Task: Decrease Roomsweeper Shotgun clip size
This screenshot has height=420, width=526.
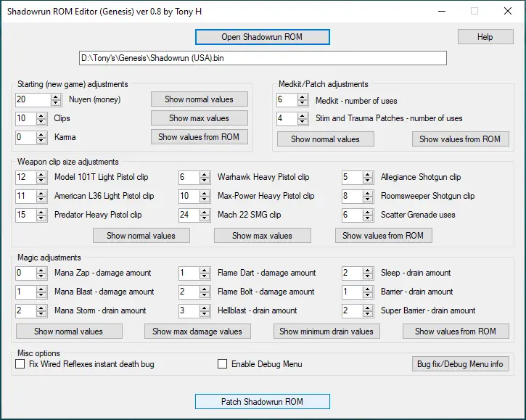Action: coord(368,199)
